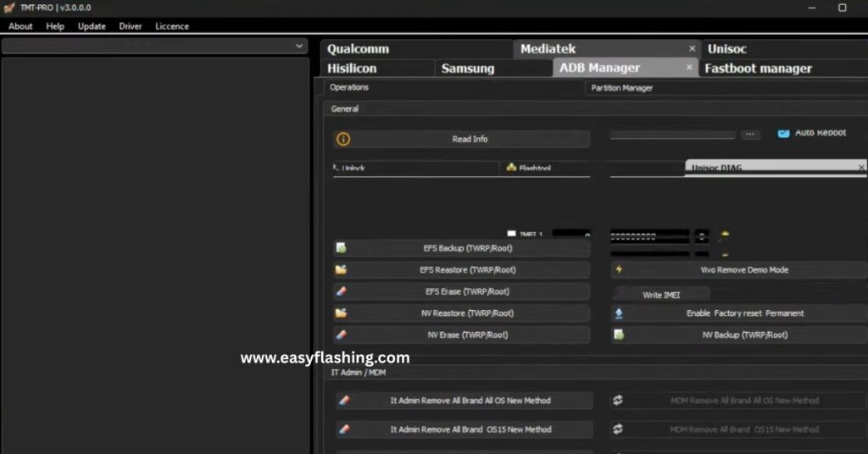Screen dimensions: 868x454
Task: Click It Admin Remove All OS New Method
Action: 464,401
